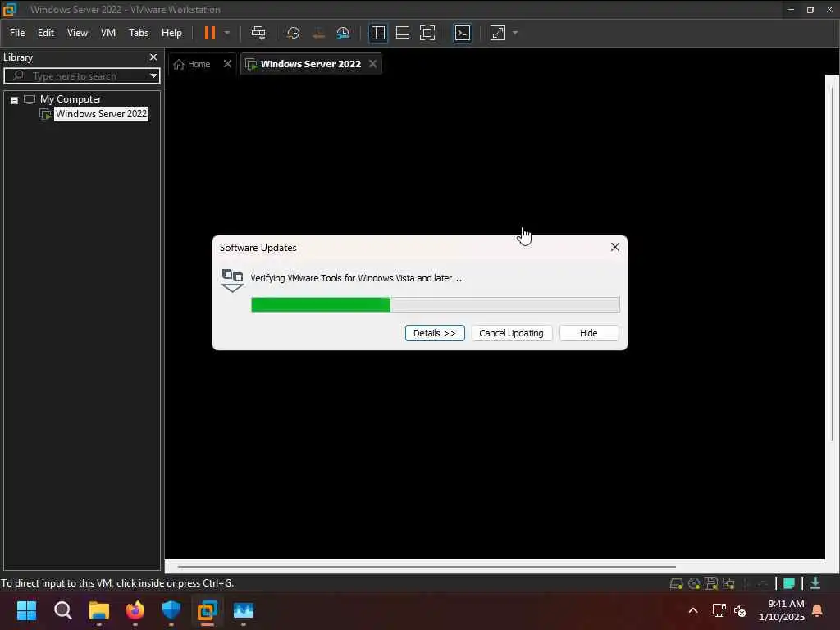
Task: Close the Library panel
Action: tap(153, 57)
